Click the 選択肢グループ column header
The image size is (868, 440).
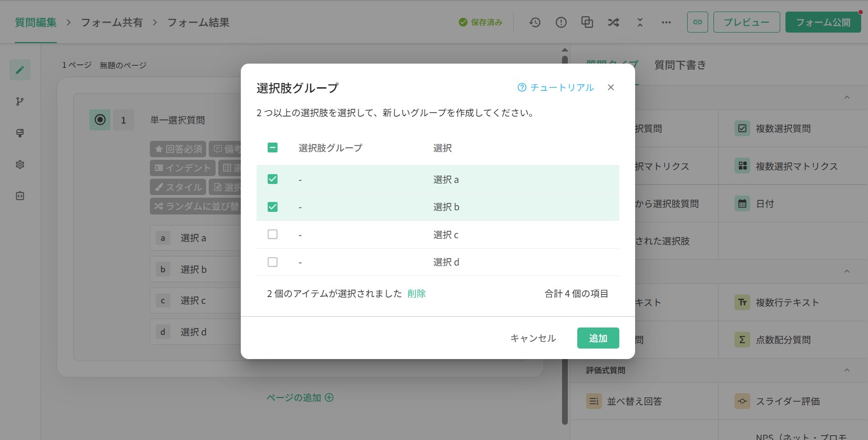click(330, 148)
